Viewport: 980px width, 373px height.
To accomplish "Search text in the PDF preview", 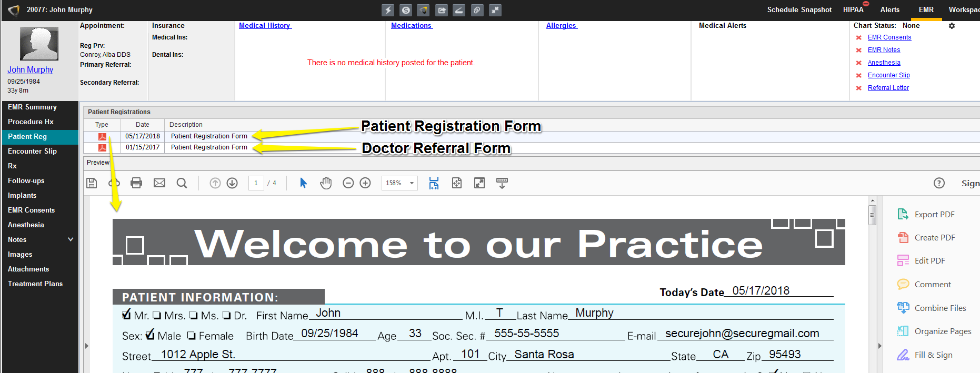I will 182,183.
